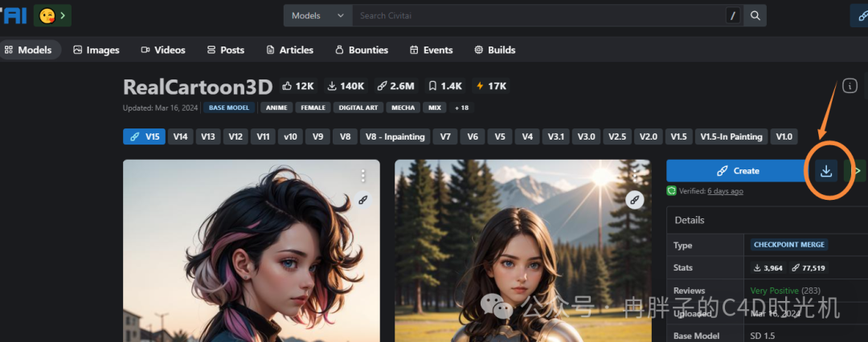868x342 pixels.
Task: Focus the Search Civitai input field
Action: click(x=538, y=15)
